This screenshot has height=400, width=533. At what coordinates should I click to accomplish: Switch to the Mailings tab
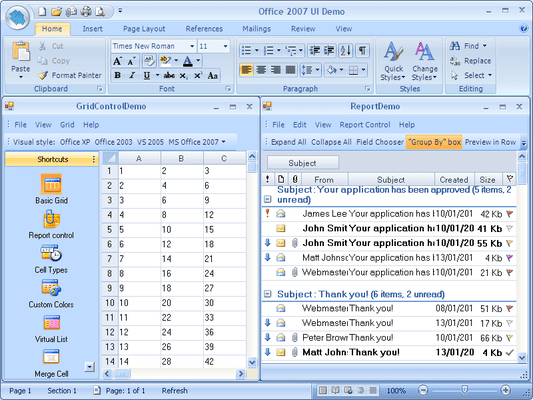[257, 29]
